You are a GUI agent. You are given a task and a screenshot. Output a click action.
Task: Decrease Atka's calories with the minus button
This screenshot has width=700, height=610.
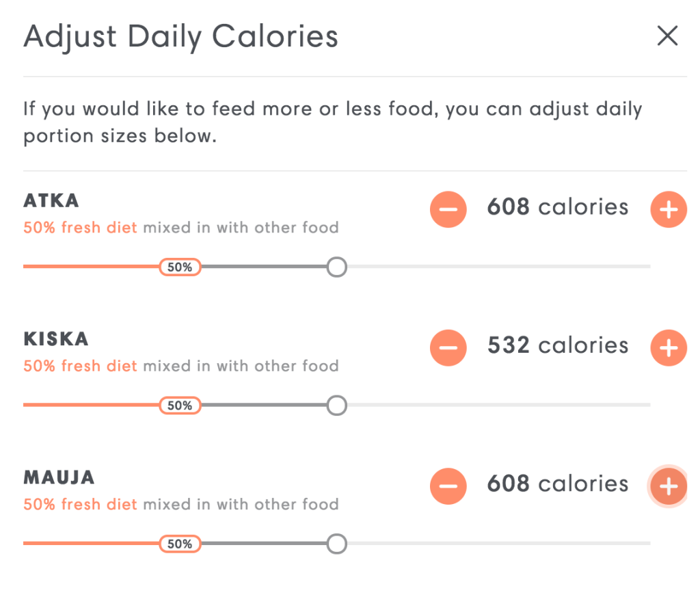click(448, 209)
